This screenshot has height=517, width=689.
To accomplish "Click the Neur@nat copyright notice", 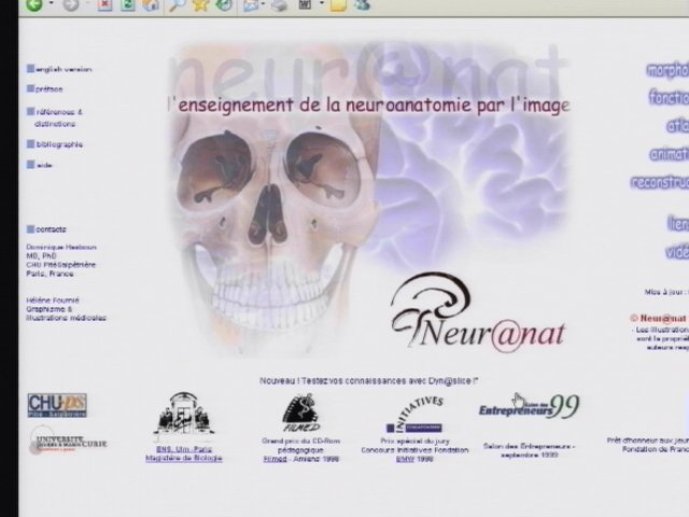I will click(x=659, y=318).
